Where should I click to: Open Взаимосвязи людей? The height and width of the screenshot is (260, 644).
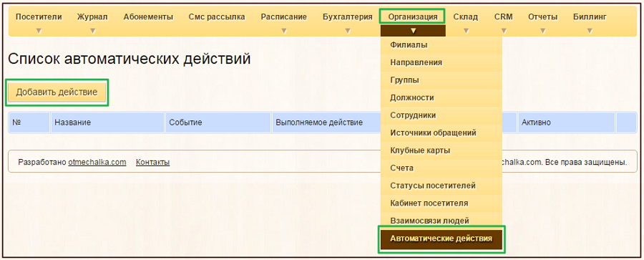coord(441,221)
